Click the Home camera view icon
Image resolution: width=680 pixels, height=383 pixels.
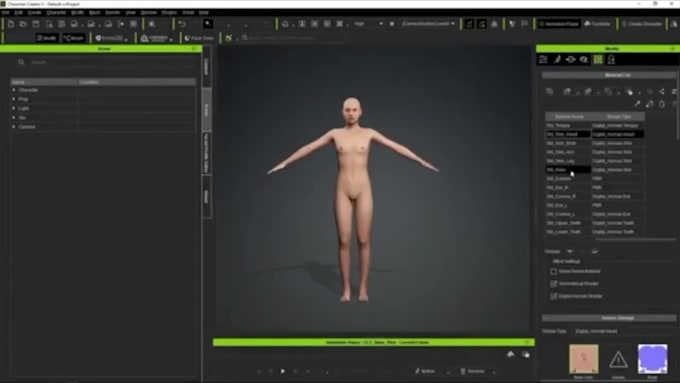[285, 24]
